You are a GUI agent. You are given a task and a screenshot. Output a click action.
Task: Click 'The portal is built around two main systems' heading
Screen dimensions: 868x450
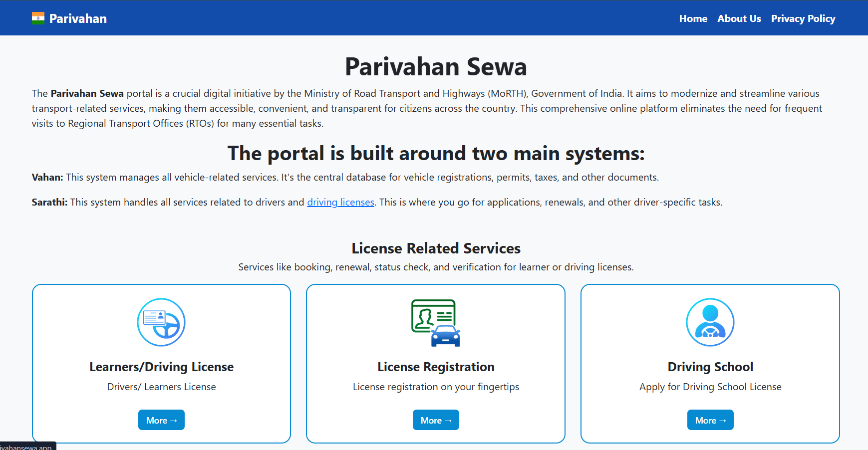click(x=436, y=153)
